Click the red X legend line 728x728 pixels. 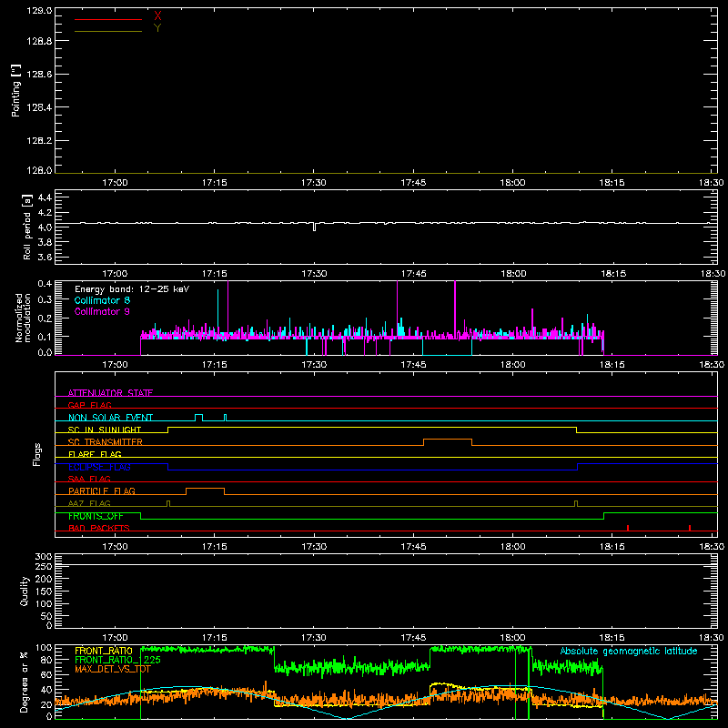(x=108, y=19)
